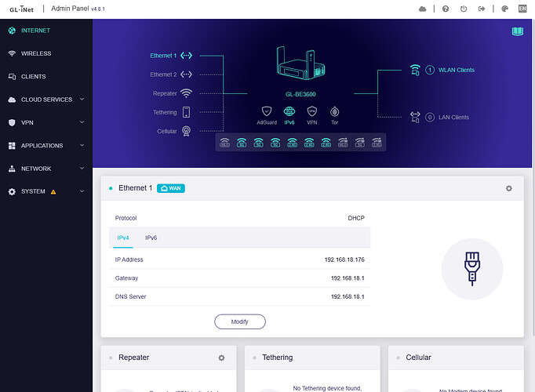Open Ethernet 1 settings gear
Viewport: 535px width, 392px height.
point(509,188)
